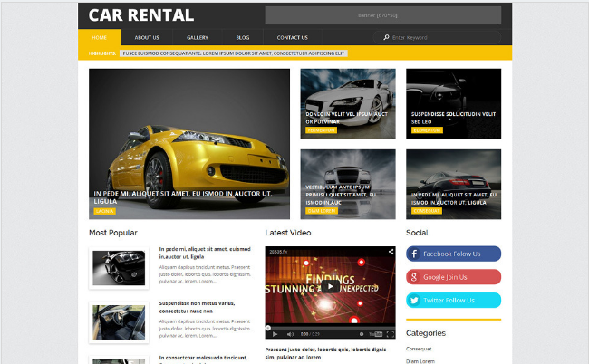Go to the About Us page
589x364 pixels.
[147, 37]
